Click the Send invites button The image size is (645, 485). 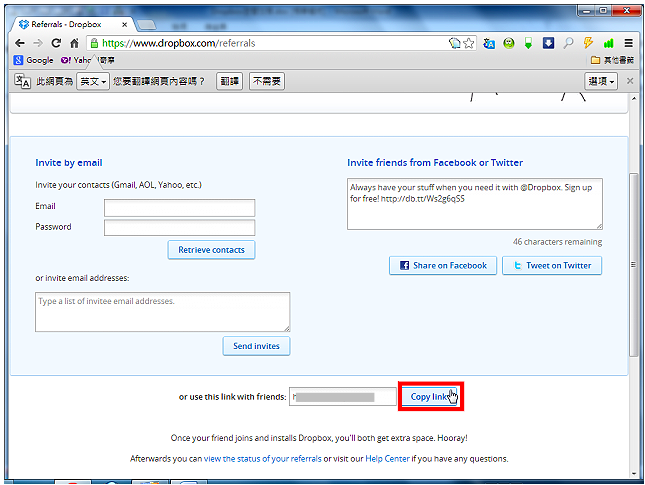click(x=256, y=346)
